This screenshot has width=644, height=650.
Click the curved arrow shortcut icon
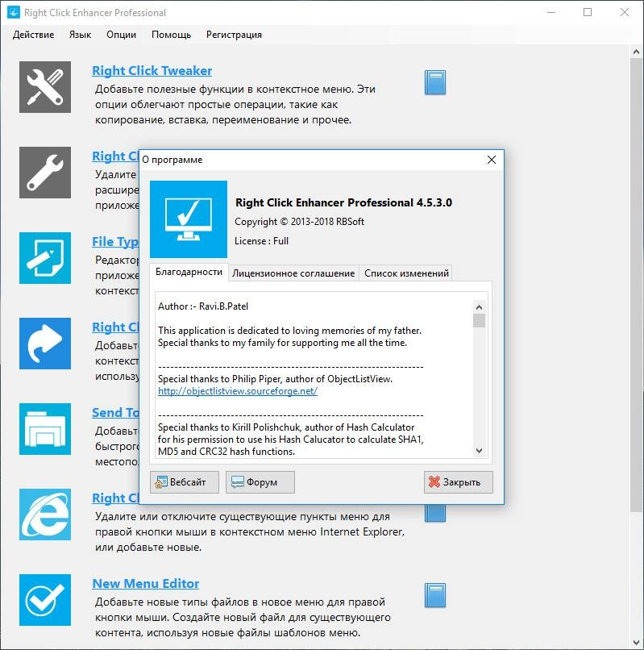[45, 344]
